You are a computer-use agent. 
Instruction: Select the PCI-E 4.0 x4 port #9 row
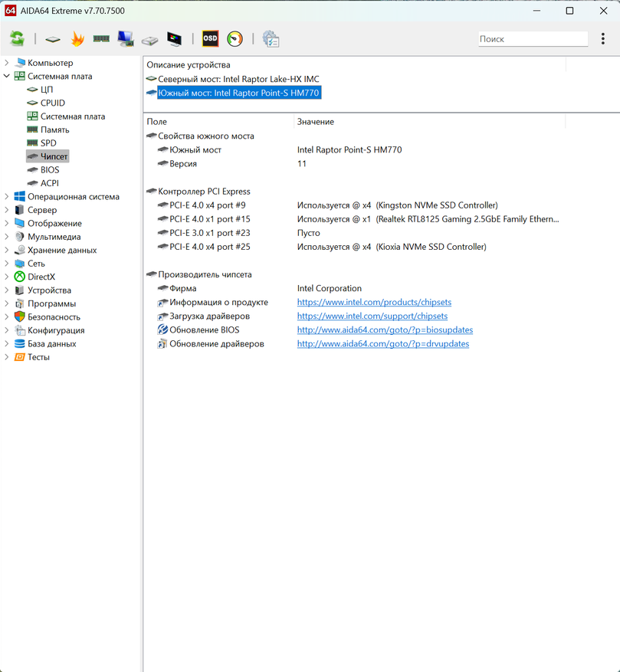click(x=208, y=205)
